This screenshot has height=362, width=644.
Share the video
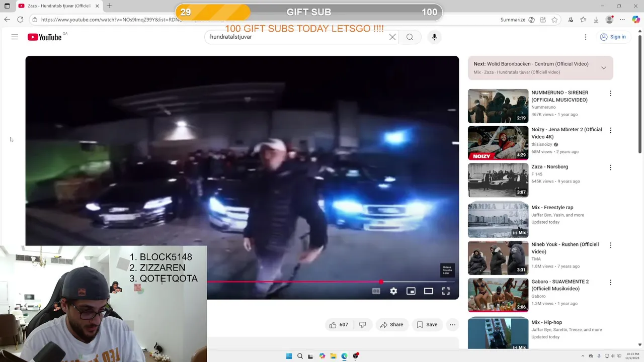(391, 325)
